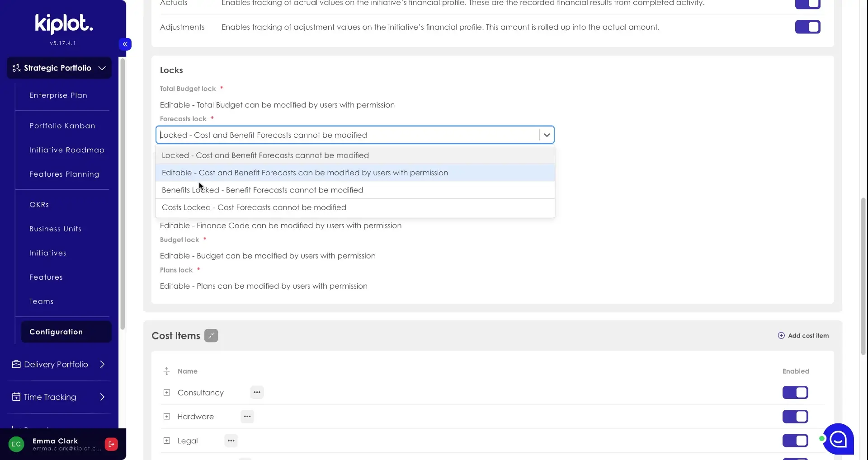Image resolution: width=868 pixels, height=460 pixels.
Task: Toggle the Adjustments switch off
Action: point(807,27)
